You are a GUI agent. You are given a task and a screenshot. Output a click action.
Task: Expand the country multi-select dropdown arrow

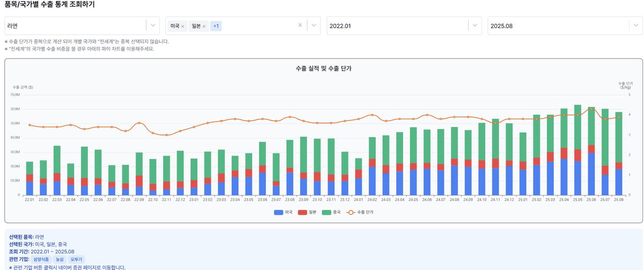(314, 25)
